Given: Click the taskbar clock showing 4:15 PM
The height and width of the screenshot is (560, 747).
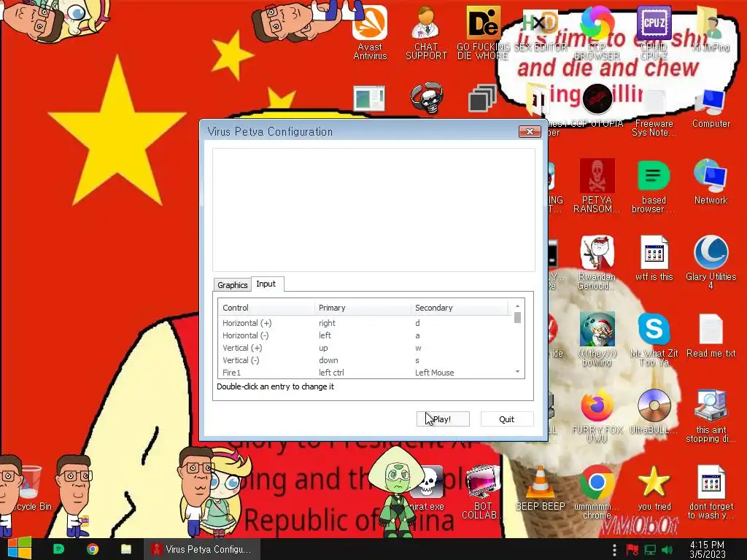Looking at the screenshot, I should pos(707,549).
